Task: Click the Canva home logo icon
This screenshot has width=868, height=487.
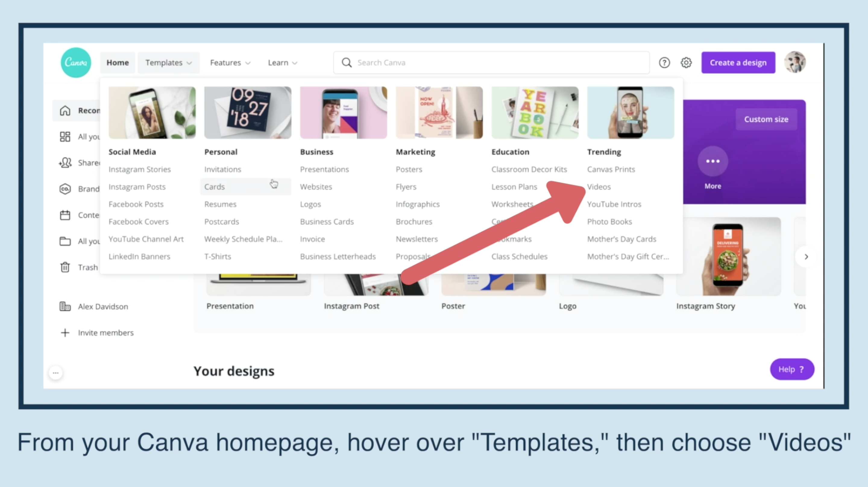Action: [76, 62]
